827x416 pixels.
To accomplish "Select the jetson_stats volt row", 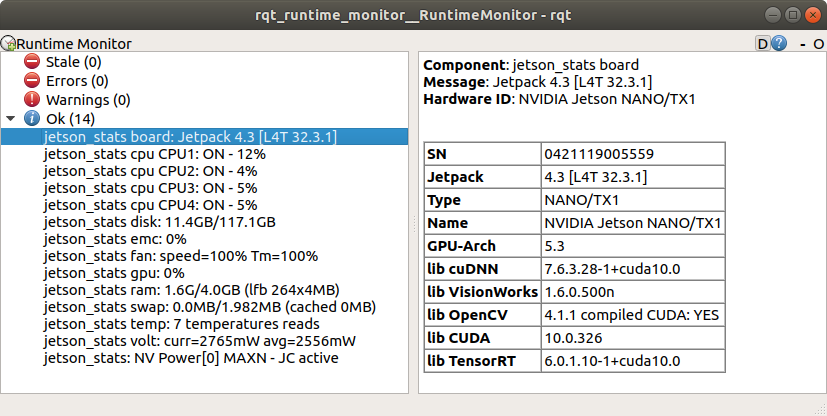I will tap(205, 341).
